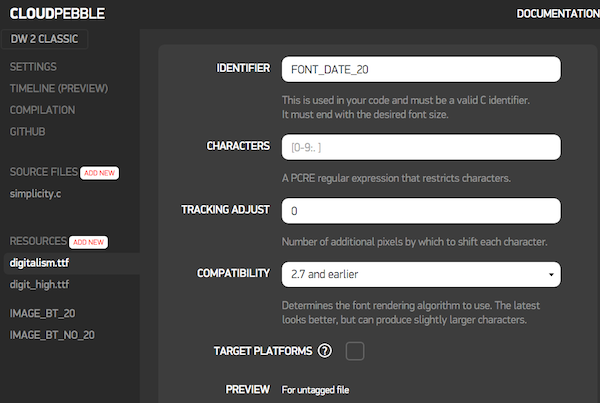Open the Settings sidebar item
Viewport: 600px width, 403px height.
click(33, 67)
